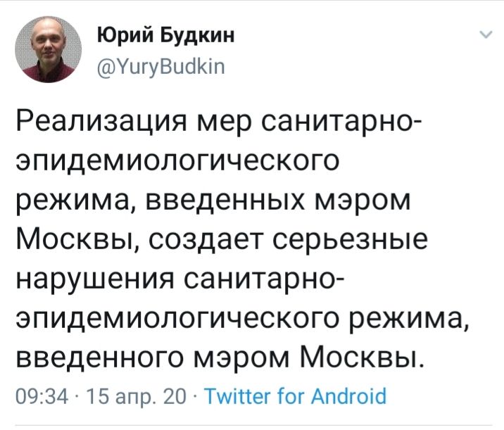Open the tweet options chevron menu
This screenshot has height=430, width=504.
(x=485, y=36)
